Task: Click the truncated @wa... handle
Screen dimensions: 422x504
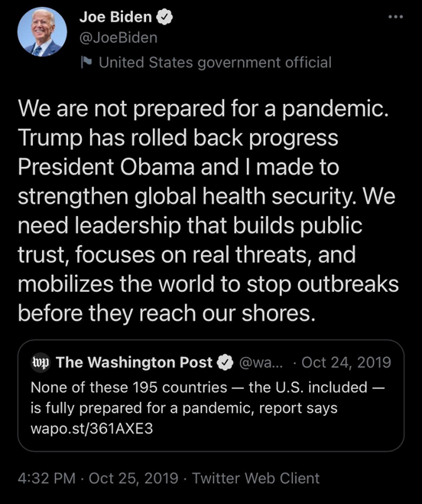Action: pyautogui.click(x=261, y=363)
